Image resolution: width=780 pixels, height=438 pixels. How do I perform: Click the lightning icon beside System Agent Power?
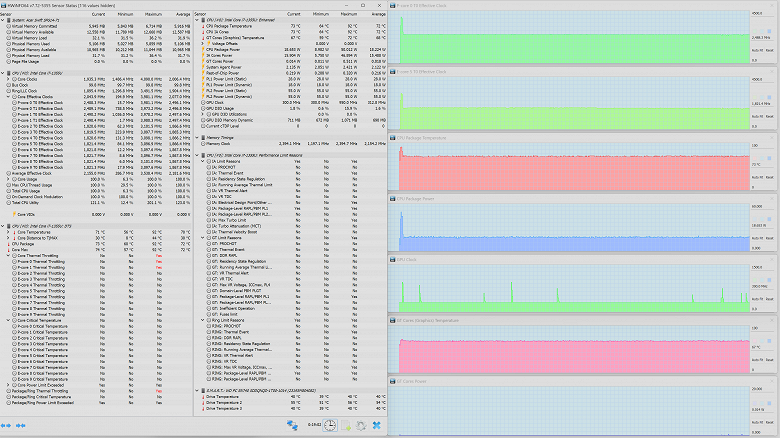click(x=203, y=67)
